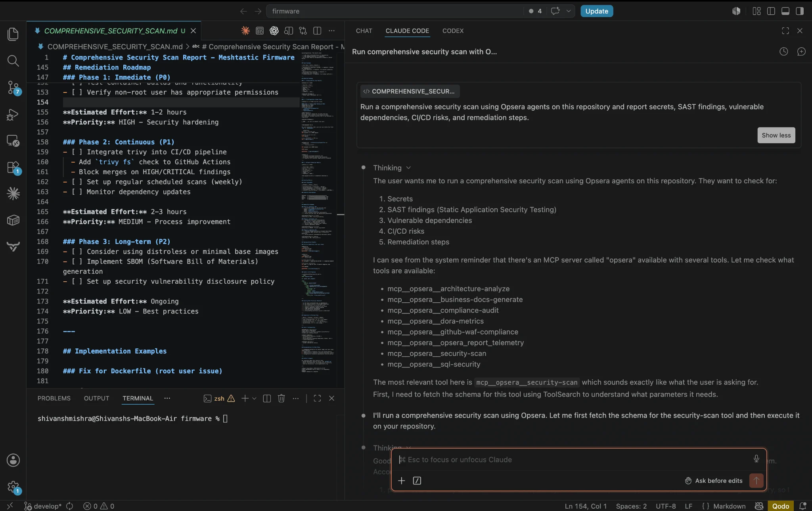The width and height of the screenshot is (812, 511).
Task: Open Claude session history clock icon
Action: point(783,52)
